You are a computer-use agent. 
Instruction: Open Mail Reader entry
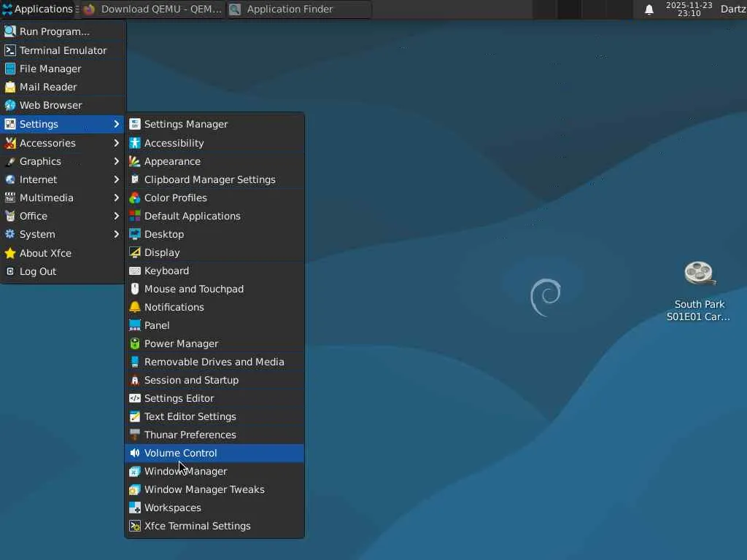coord(63,87)
